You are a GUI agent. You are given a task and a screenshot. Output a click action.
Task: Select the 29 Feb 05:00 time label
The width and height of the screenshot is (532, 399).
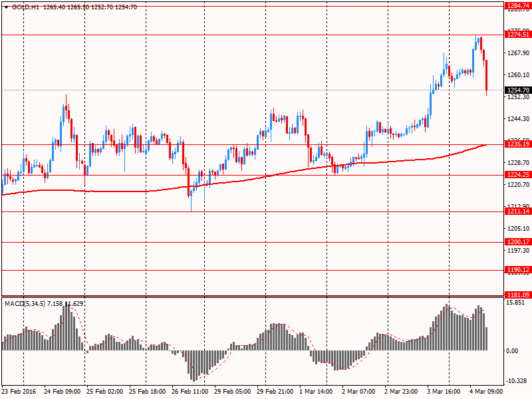point(232,392)
